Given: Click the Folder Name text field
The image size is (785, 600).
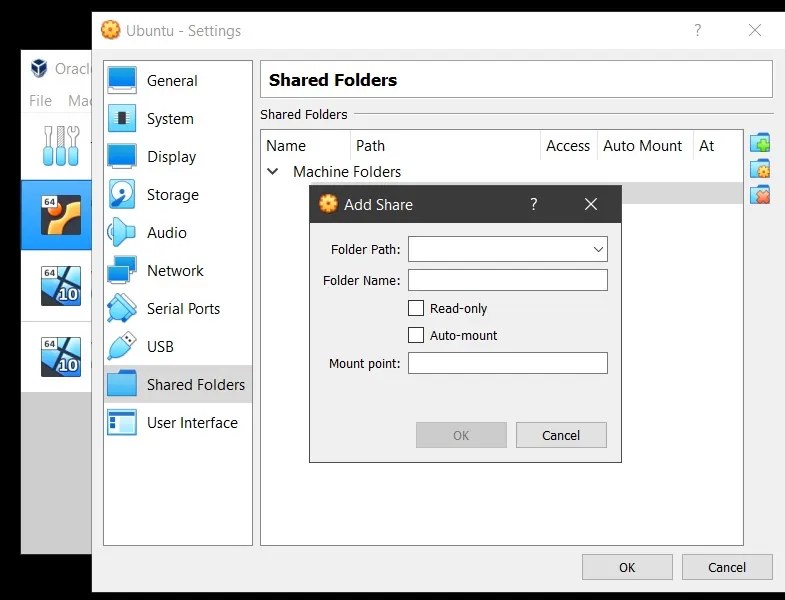Looking at the screenshot, I should pyautogui.click(x=508, y=280).
